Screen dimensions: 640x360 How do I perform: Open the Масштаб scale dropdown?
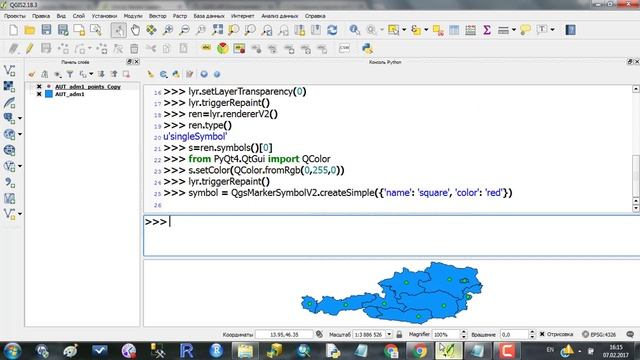click(389, 334)
